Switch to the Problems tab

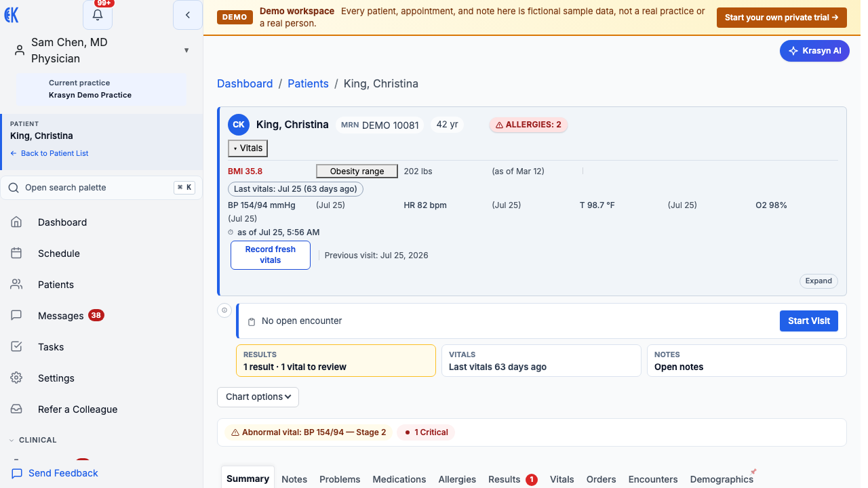point(340,479)
